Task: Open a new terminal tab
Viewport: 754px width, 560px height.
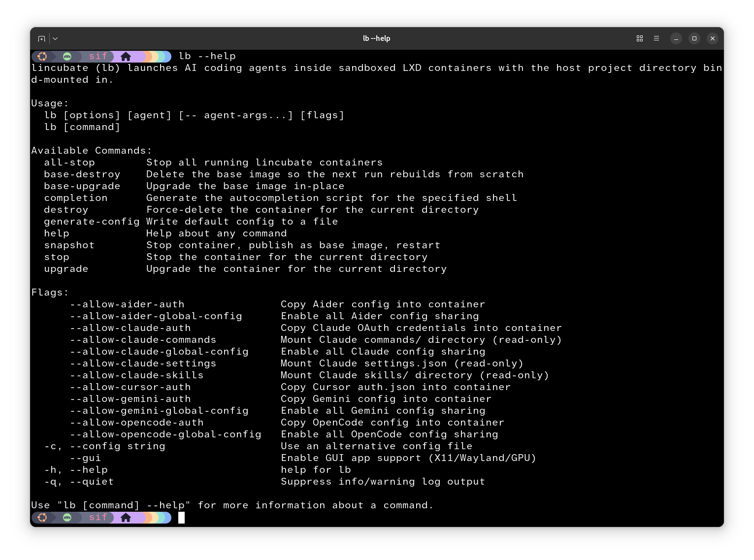Action: [42, 38]
